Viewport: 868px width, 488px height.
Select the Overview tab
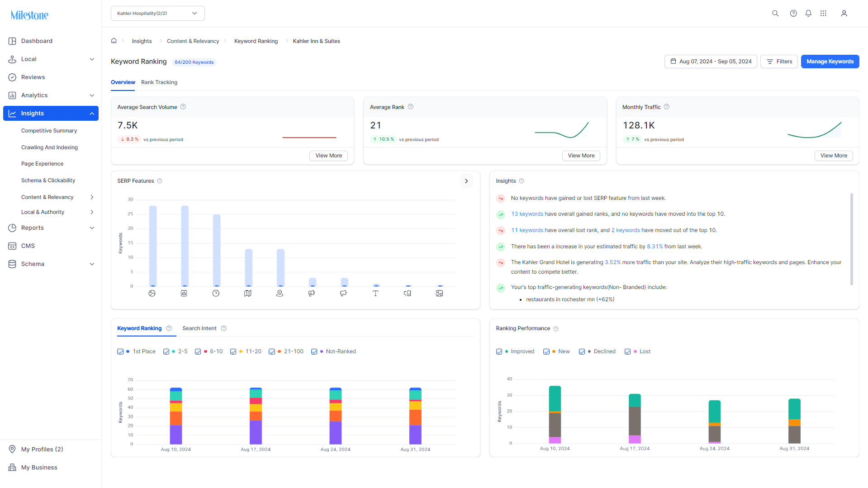123,82
